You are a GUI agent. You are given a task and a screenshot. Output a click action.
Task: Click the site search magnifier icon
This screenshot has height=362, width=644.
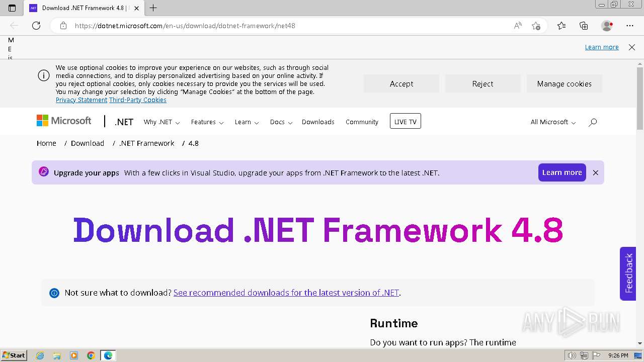coord(593,122)
